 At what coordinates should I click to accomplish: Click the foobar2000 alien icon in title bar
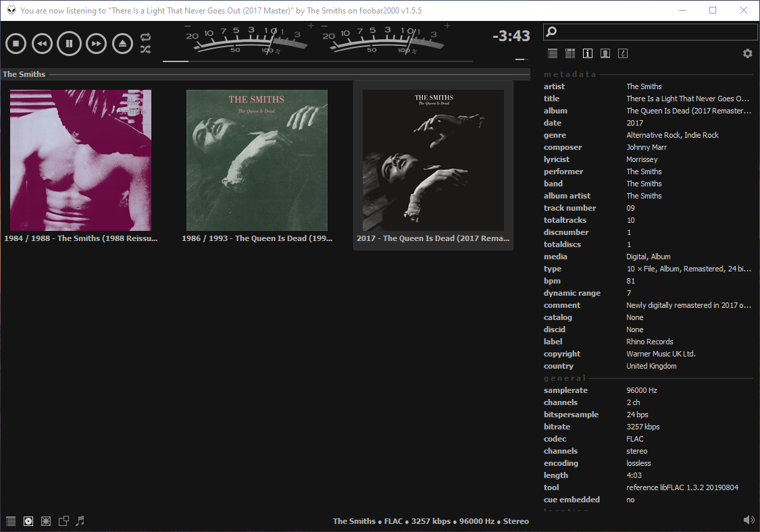click(11, 10)
